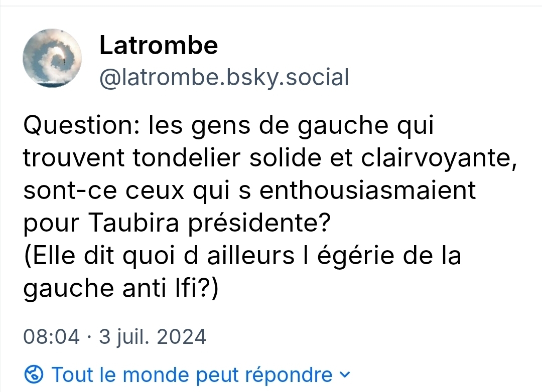The image size is (542, 392).
Task: Click the 08:04 post time
Action: click(51, 336)
